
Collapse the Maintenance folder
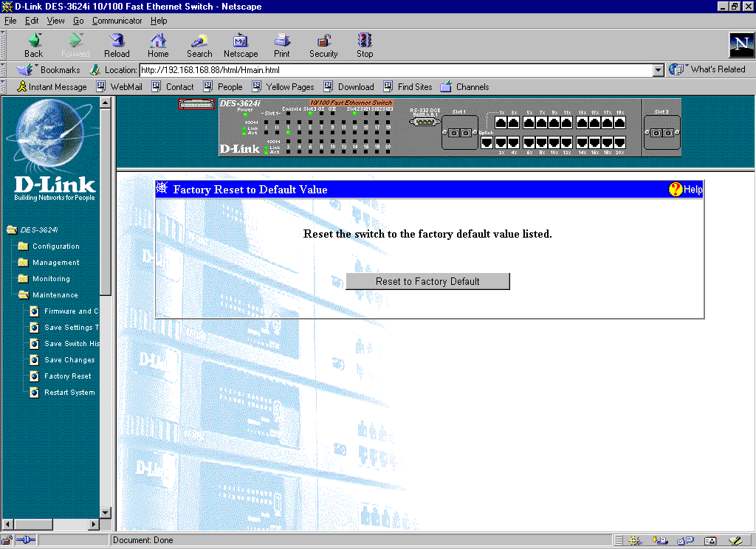[24, 295]
